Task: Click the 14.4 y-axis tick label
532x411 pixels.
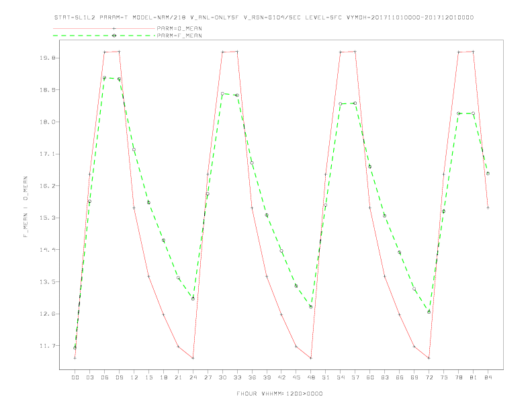Action: pos(48,250)
